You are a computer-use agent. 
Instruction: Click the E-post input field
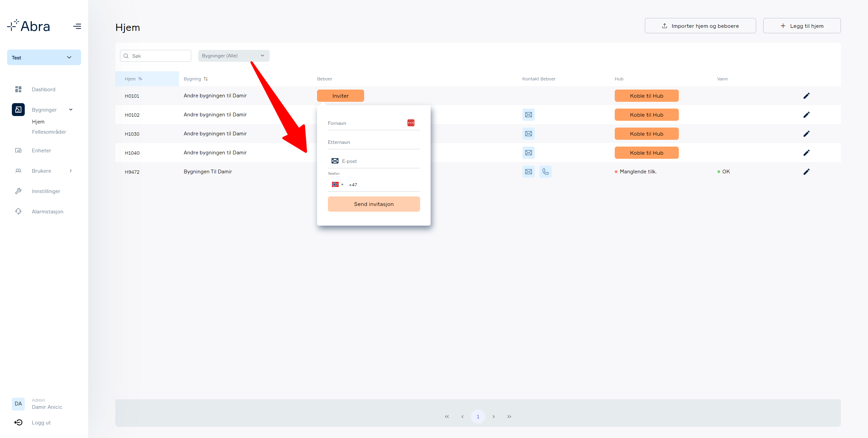click(x=374, y=161)
